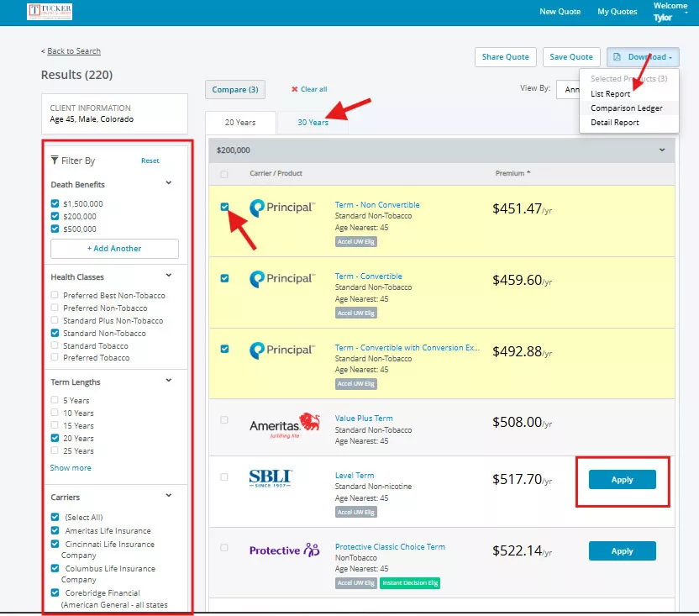Go Back to Search
Image resolution: width=699 pixels, height=616 pixels.
(x=73, y=51)
